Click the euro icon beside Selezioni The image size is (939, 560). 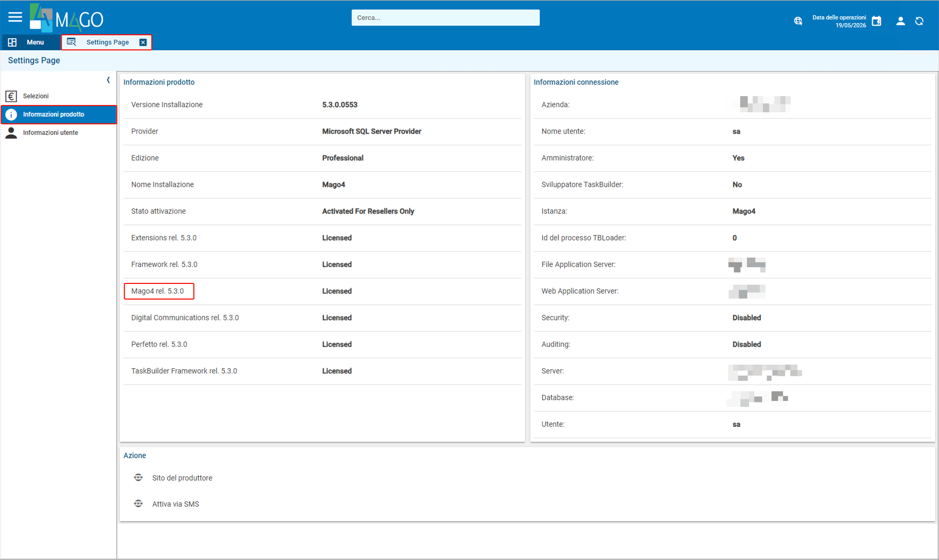tap(11, 96)
